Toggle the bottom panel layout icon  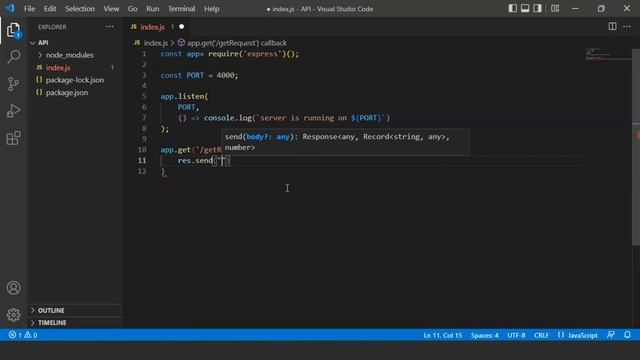(525, 8)
